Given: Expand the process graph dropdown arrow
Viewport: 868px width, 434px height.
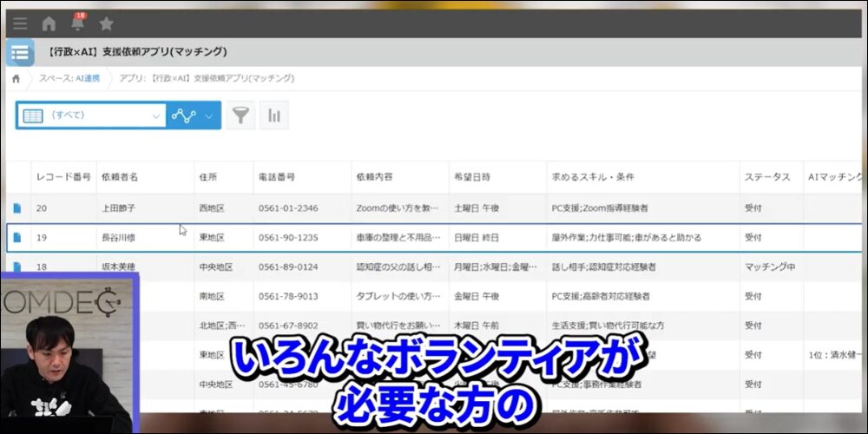Looking at the screenshot, I should tap(208, 115).
